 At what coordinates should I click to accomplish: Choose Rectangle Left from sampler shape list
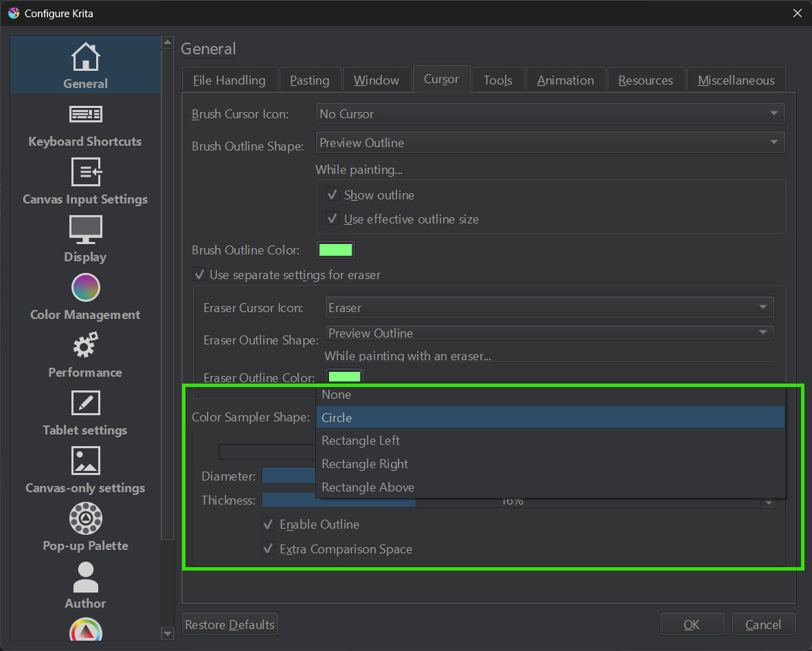click(361, 441)
